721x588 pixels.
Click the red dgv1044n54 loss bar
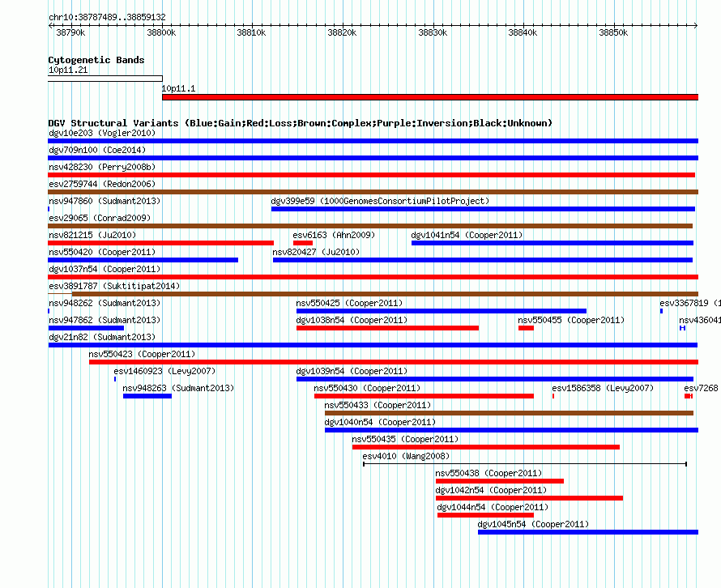pyautogui.click(x=485, y=515)
